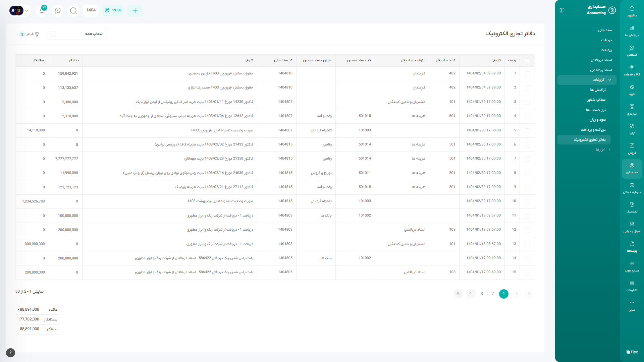Open the sales (فروش) module icon
Screen dimensions: 644x362
(632, 148)
